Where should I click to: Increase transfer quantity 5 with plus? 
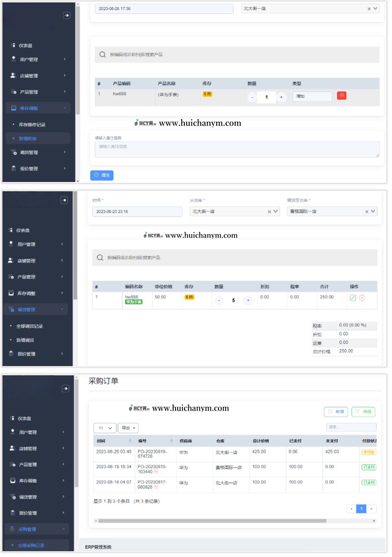tap(248, 300)
